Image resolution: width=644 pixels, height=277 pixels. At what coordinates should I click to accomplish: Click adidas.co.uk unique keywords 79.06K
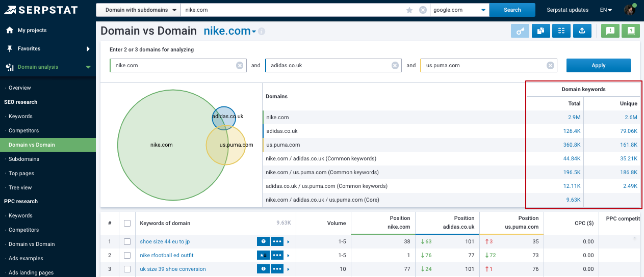tap(629, 131)
